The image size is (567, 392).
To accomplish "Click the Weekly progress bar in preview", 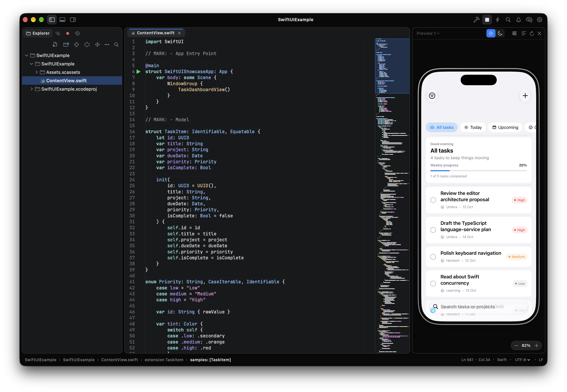I will point(479,171).
